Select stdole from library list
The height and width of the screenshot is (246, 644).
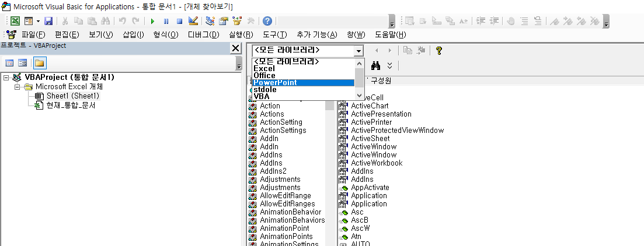304,89
